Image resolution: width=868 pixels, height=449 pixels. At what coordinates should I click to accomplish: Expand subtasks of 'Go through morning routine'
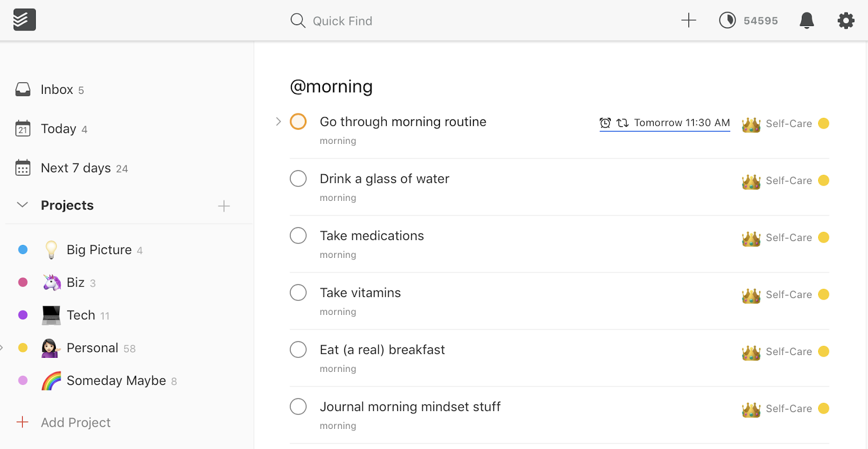[x=278, y=121]
